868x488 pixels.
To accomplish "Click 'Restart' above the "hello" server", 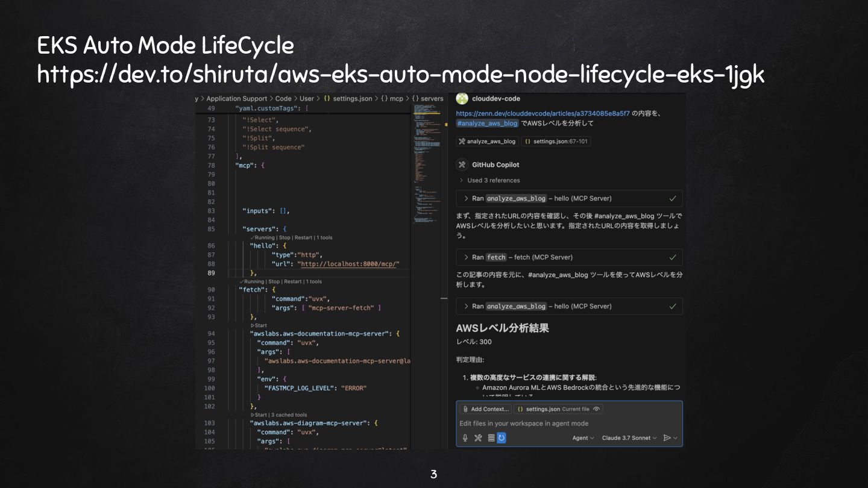I will (303, 237).
